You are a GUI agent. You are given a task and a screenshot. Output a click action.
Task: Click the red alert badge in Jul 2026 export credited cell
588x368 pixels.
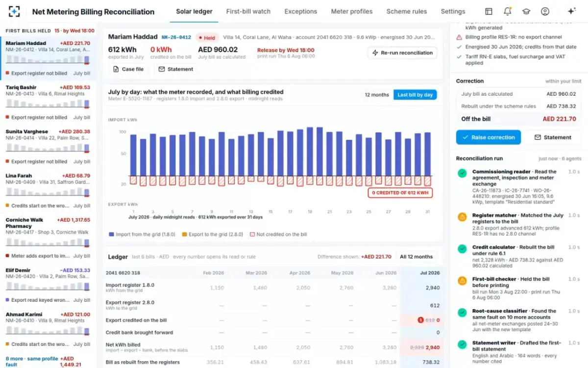(x=420, y=320)
